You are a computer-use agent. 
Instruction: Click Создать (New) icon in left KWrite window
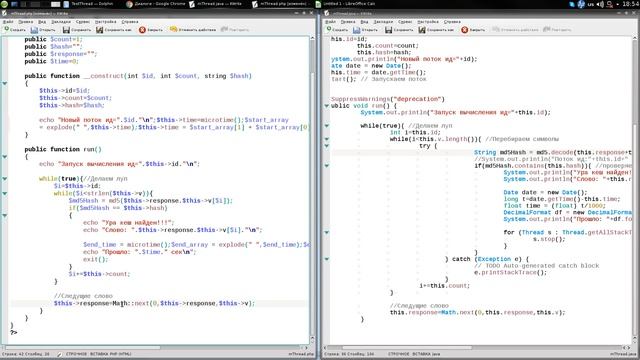pos(7,30)
